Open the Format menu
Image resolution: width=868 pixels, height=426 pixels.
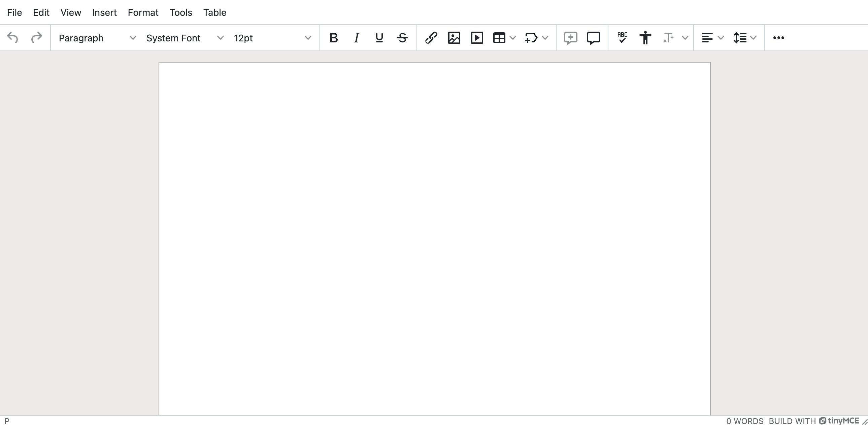tap(143, 12)
